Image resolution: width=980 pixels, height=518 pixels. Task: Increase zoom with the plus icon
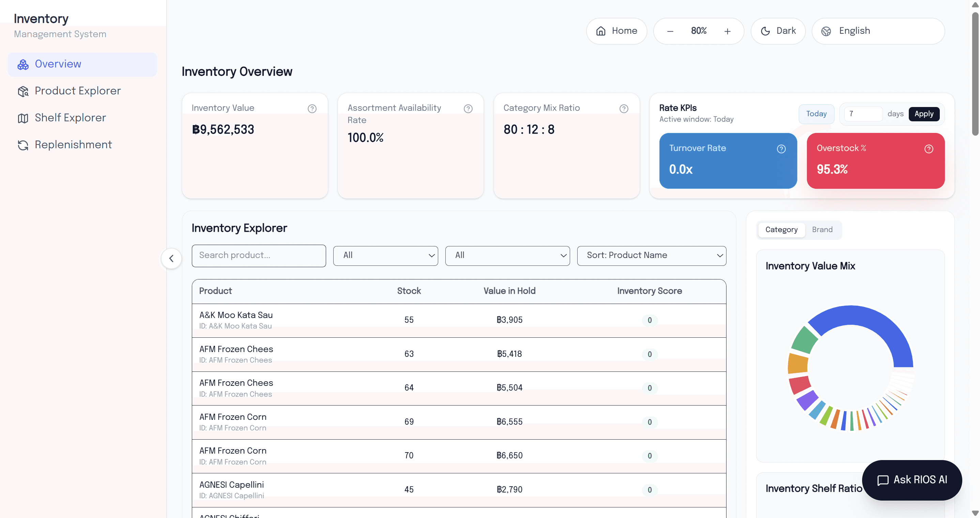[728, 31]
